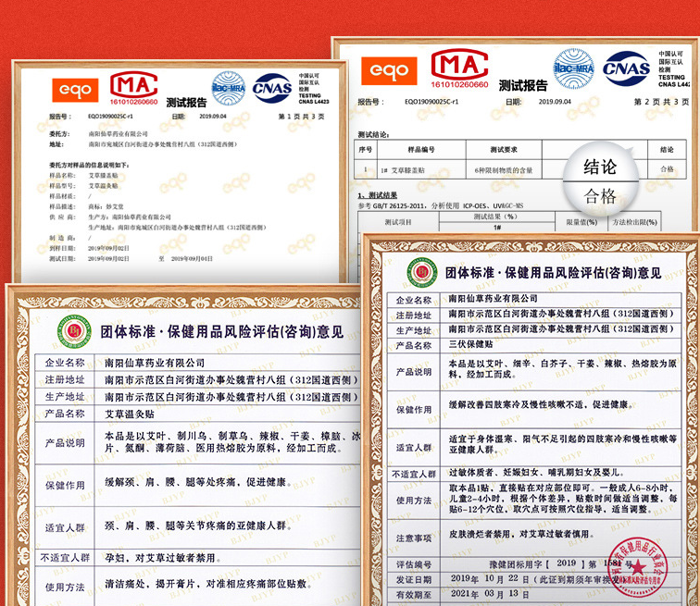
Task: Click the CMA logo on the page 2 report
Action: coord(459,68)
